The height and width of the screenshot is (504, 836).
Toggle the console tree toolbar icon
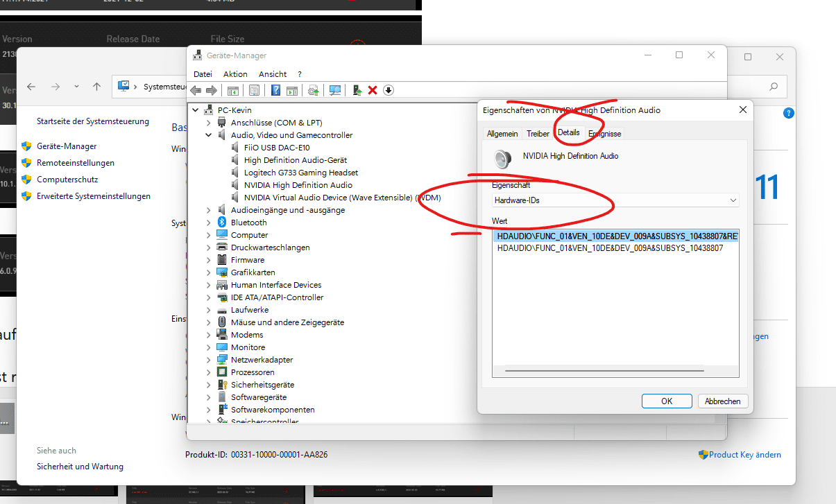(233, 90)
